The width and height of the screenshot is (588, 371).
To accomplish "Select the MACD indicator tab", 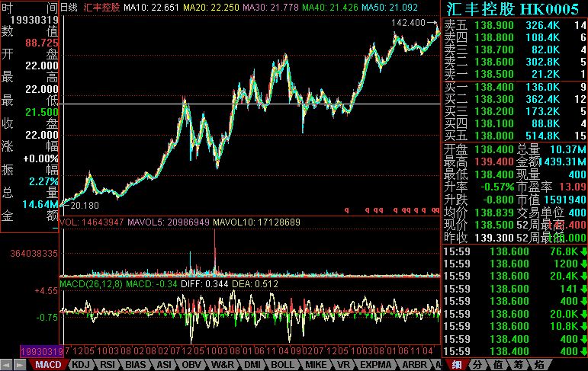I will pyautogui.click(x=48, y=365).
